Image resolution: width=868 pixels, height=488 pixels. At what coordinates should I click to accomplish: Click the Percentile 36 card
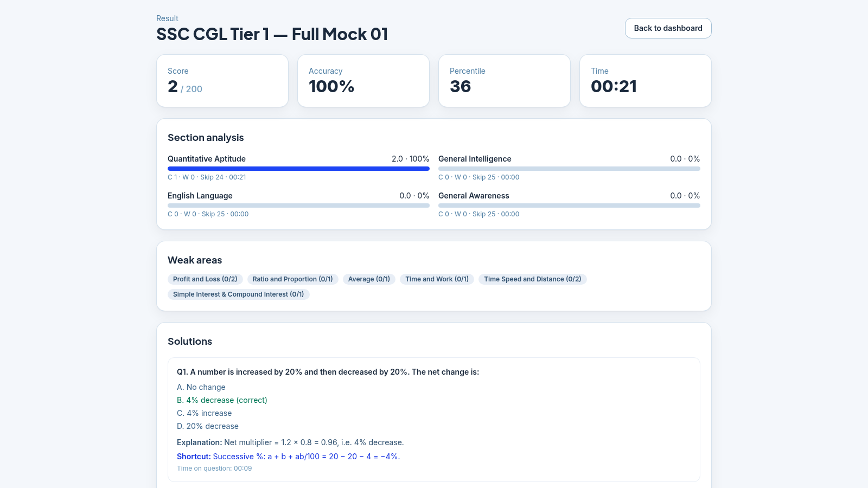pyautogui.click(x=505, y=81)
